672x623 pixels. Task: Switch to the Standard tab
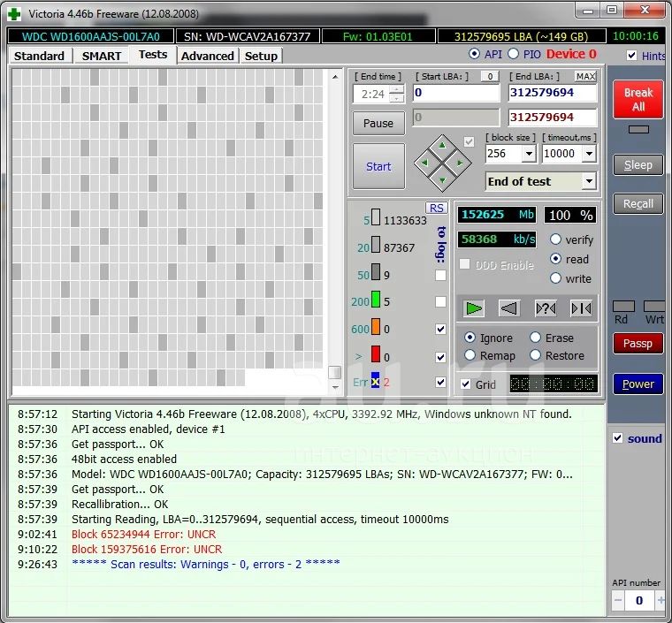[x=40, y=56]
